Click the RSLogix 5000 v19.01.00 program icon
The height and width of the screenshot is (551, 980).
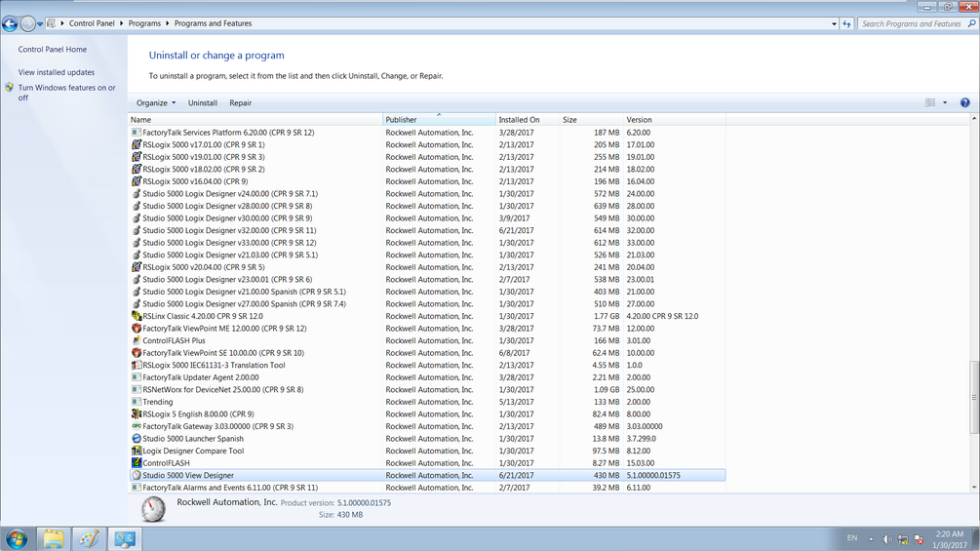(x=137, y=157)
